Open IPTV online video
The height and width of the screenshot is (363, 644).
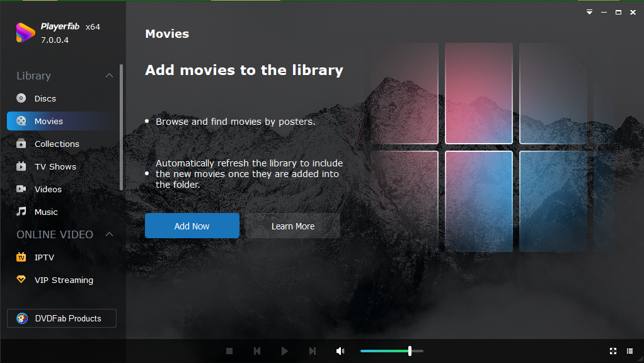coord(62,257)
